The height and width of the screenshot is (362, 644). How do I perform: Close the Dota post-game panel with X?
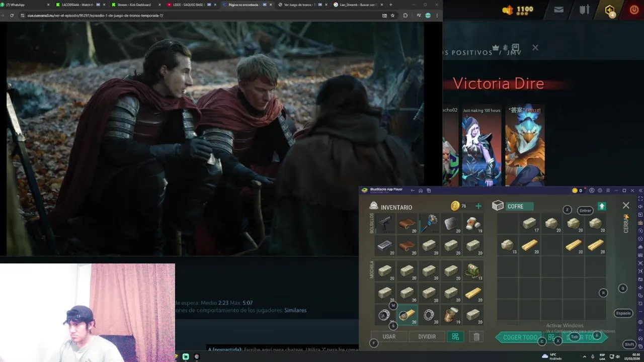pos(535,47)
